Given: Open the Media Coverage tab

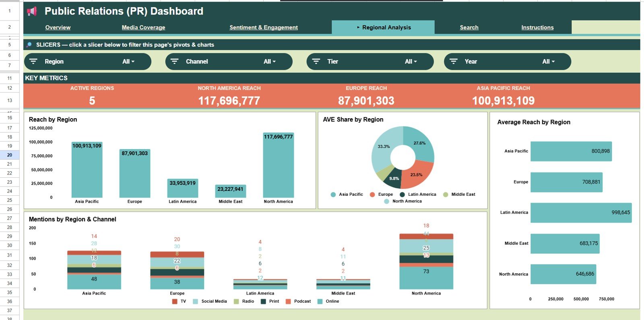Looking at the screenshot, I should (143, 27).
